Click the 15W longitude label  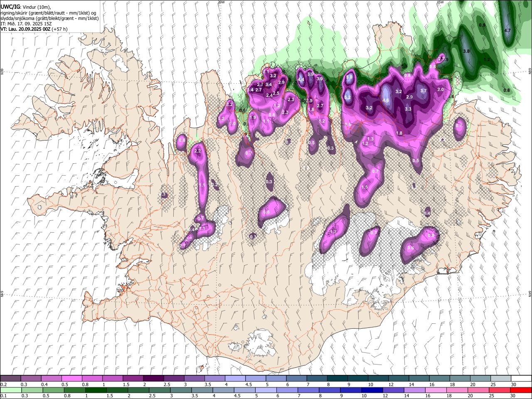[440, 2]
